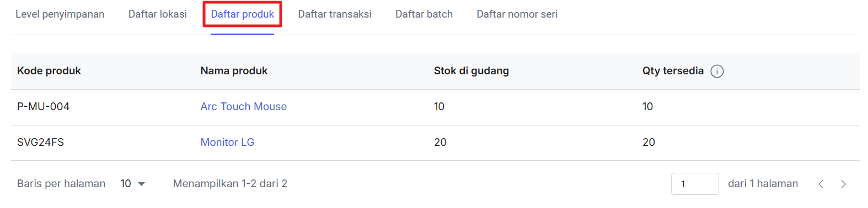Go to previous page arrow

coord(821,184)
